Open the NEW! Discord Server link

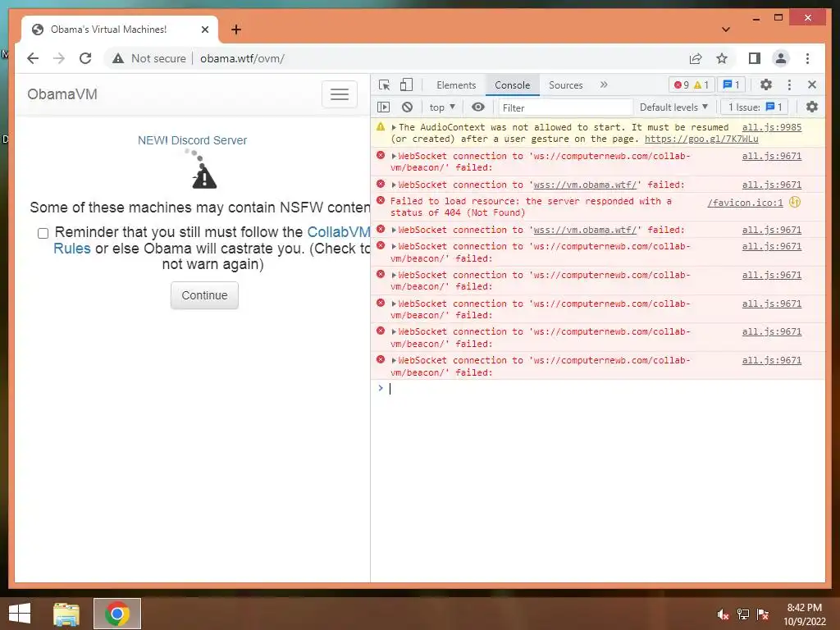coord(192,140)
